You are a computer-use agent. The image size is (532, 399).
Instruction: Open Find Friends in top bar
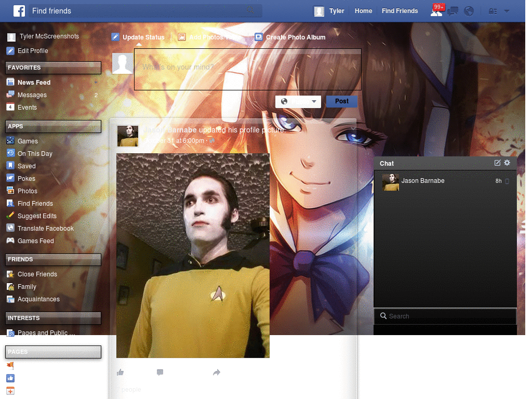tap(400, 11)
